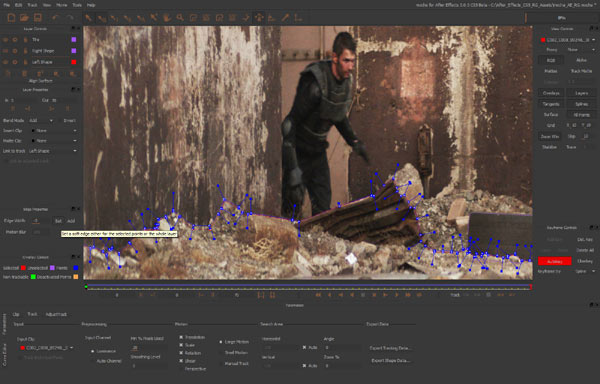Click the Stop Tracking icon

(489, 295)
